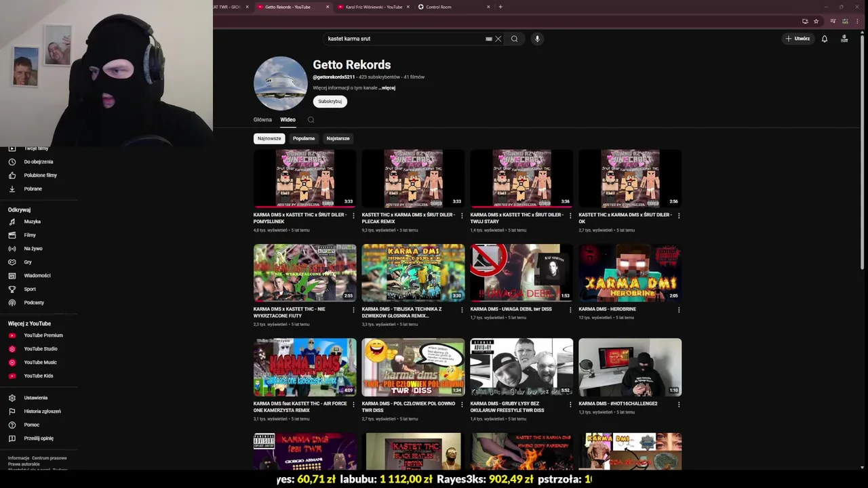The image size is (868, 488).
Task: Open Sport trophy icon in sidebar
Action: [x=12, y=289]
